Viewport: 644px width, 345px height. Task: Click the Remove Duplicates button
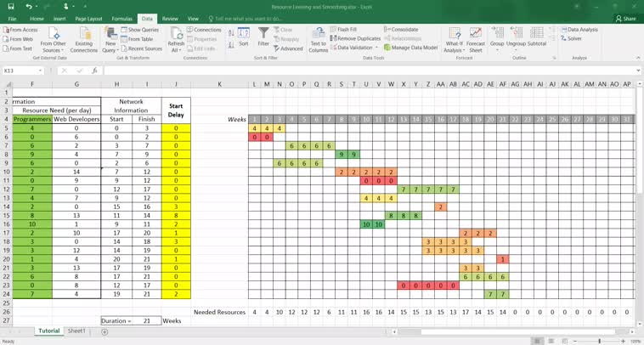[x=356, y=38]
